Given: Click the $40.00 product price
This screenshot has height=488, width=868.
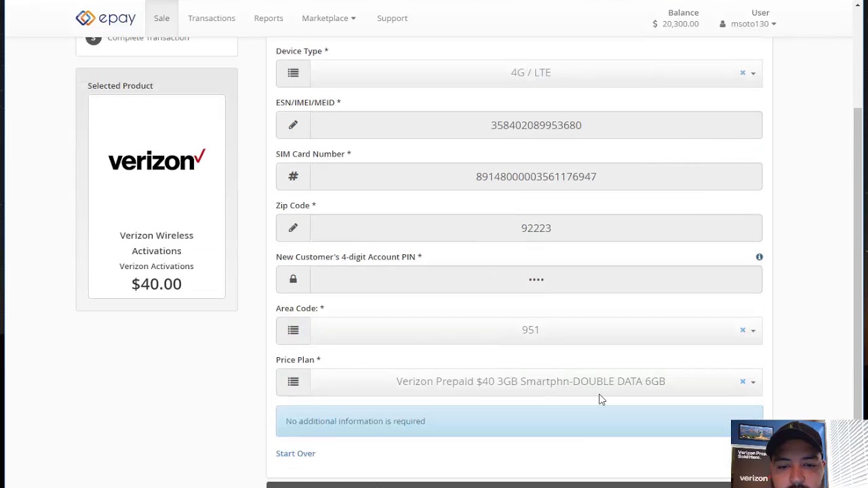Looking at the screenshot, I should [157, 284].
